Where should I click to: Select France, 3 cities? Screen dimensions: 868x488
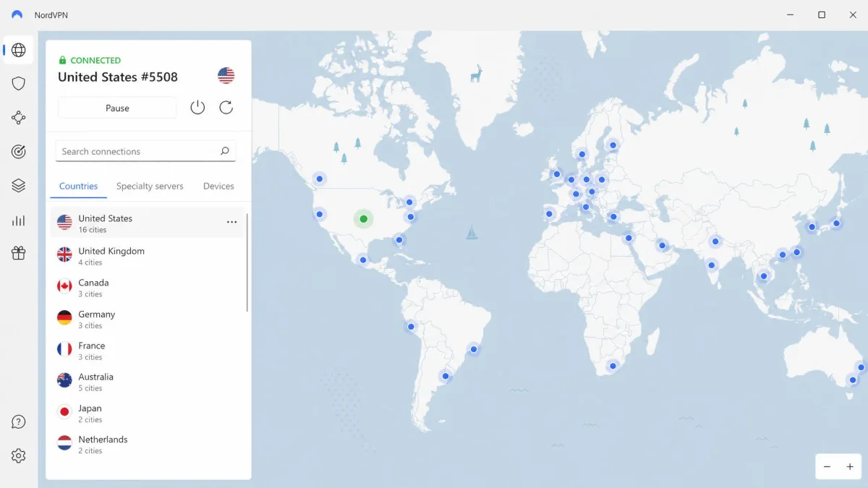tap(148, 351)
